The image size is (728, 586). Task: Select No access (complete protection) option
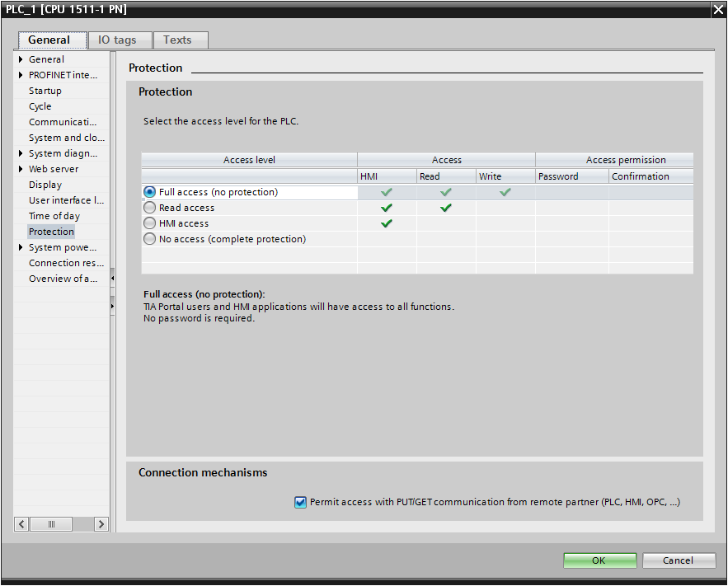tap(149, 239)
